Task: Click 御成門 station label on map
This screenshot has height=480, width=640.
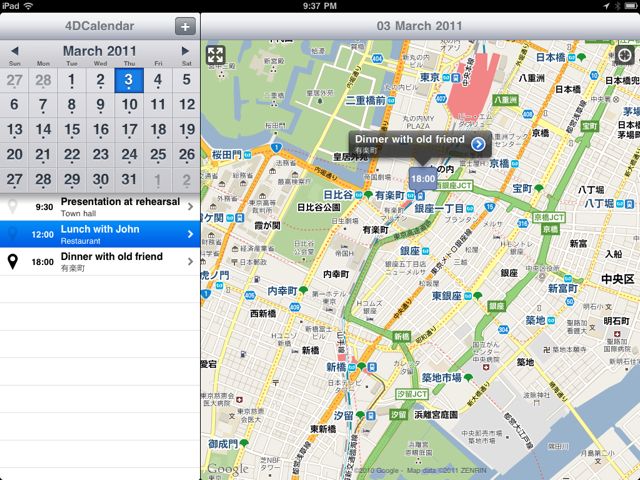Action: pyautogui.click(x=223, y=444)
